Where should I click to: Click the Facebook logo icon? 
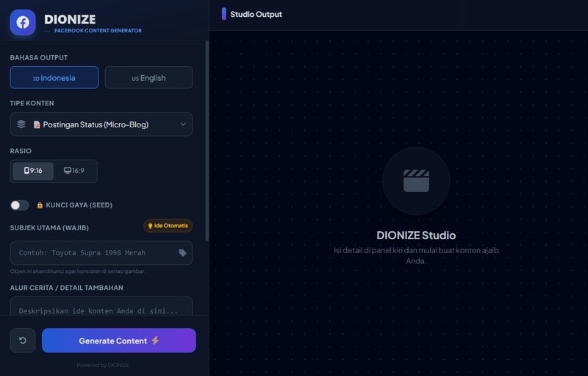coord(23,22)
